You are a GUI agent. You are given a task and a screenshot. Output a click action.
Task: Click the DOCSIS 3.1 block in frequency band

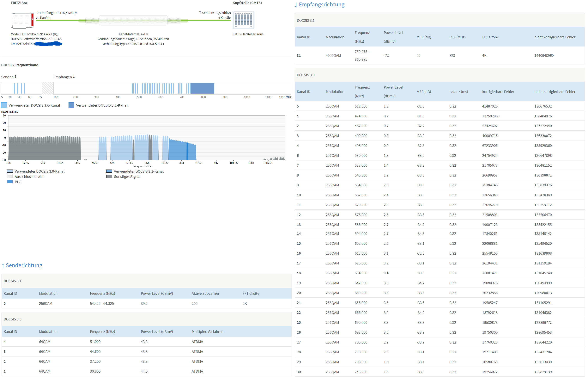[x=203, y=88]
